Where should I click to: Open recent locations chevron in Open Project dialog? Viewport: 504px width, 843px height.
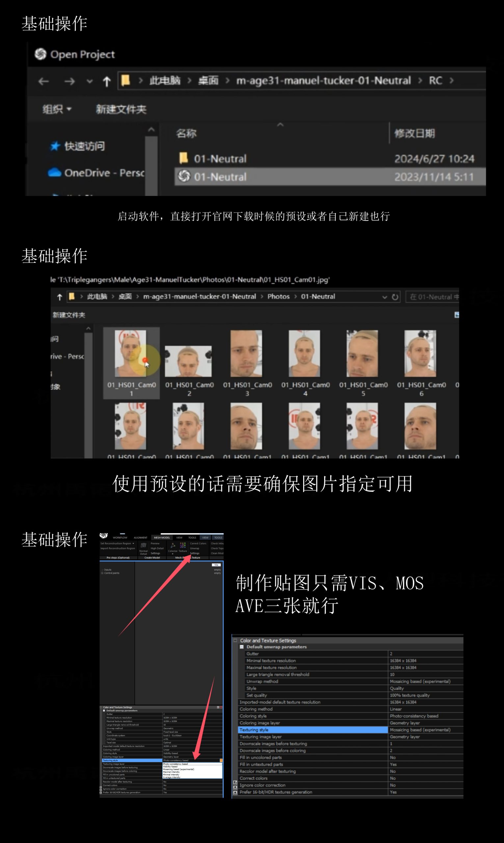click(x=89, y=82)
